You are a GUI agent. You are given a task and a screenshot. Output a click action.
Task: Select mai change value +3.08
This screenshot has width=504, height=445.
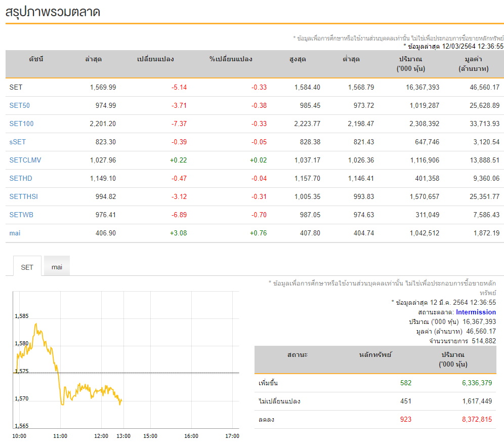click(x=179, y=233)
